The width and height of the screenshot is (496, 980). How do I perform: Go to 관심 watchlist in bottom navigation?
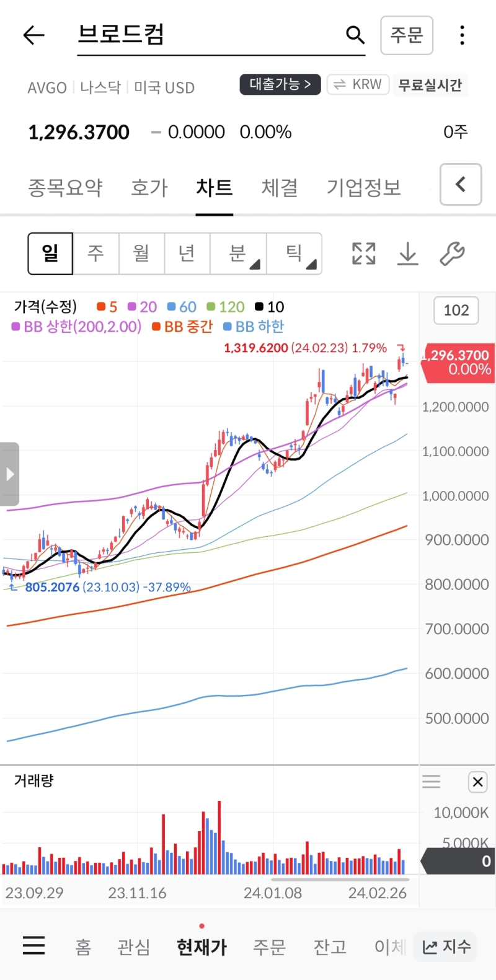coord(134,947)
